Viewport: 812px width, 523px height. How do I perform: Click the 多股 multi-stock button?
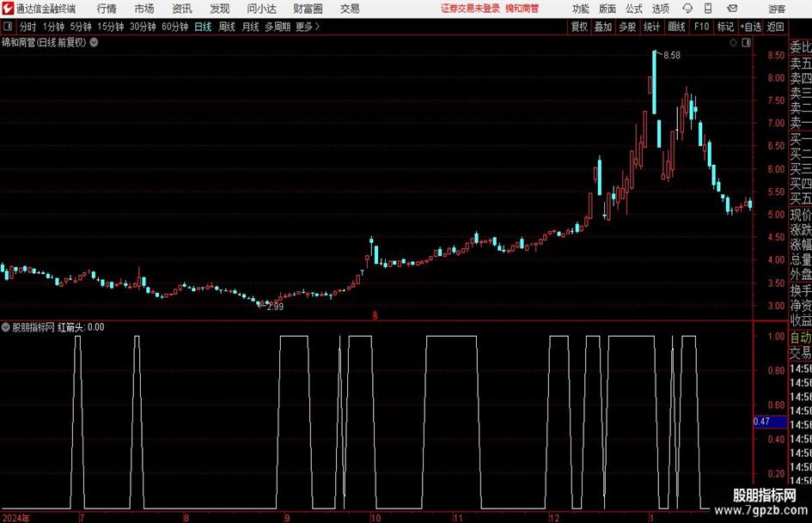(x=627, y=27)
